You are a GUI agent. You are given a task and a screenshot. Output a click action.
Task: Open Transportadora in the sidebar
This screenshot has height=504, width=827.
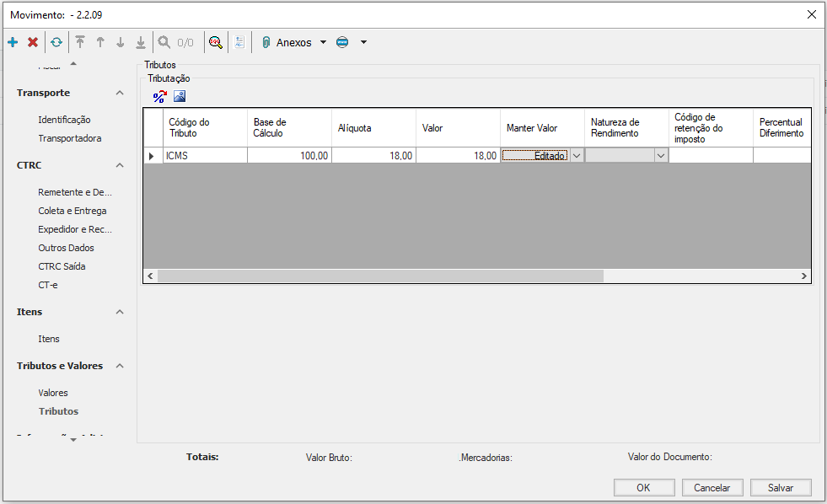click(x=70, y=138)
